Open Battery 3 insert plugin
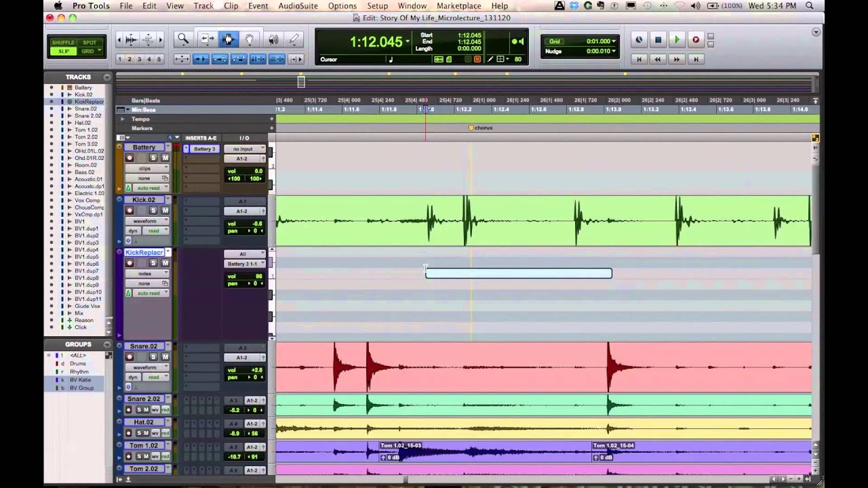Screen dimensions: 868x488 coord(203,148)
